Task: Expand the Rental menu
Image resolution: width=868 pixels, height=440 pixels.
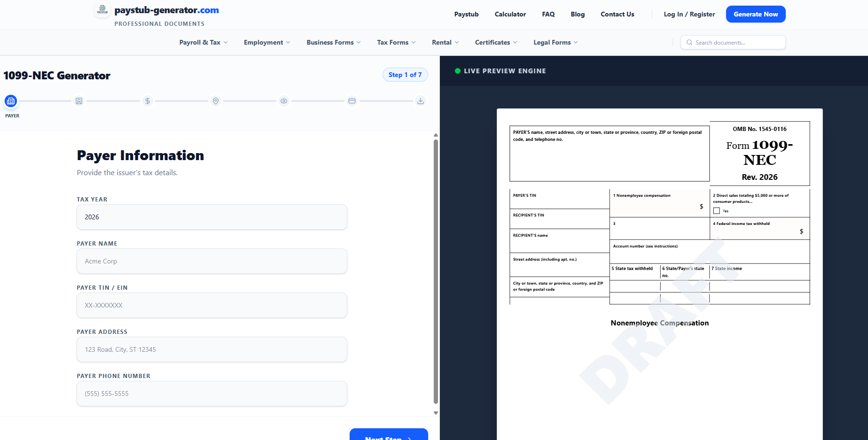Action: tap(446, 42)
